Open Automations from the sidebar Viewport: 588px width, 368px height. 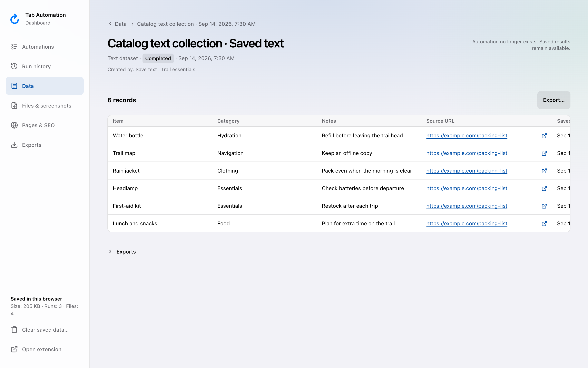click(45, 47)
